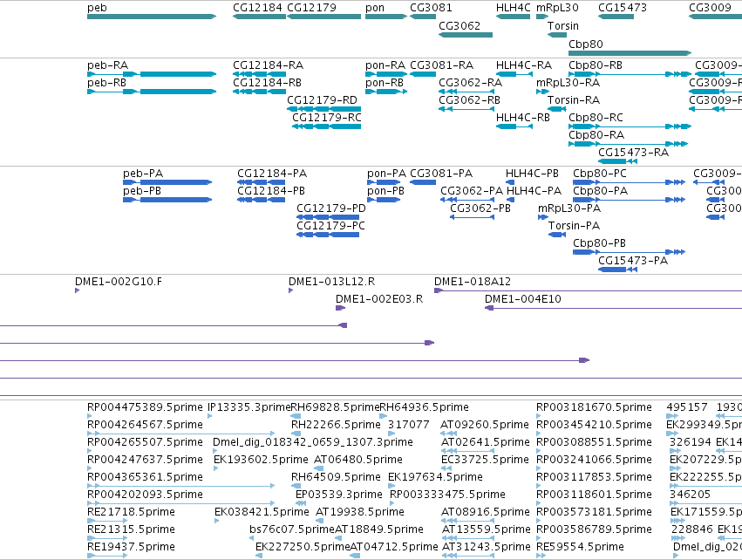
Task: Select the CG3062 gene label
Action: tap(459, 25)
